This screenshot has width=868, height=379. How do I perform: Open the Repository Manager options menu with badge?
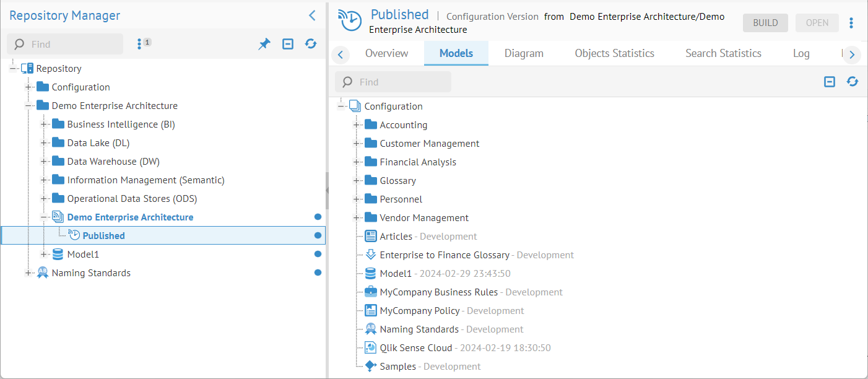143,43
